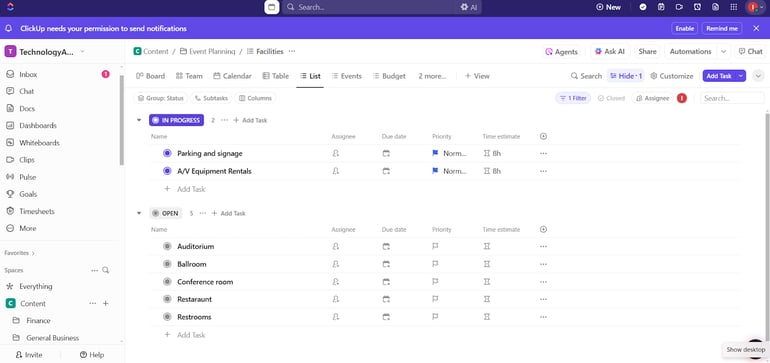
Task: Click the task search field beside the Assignee filter
Action: coord(732,98)
